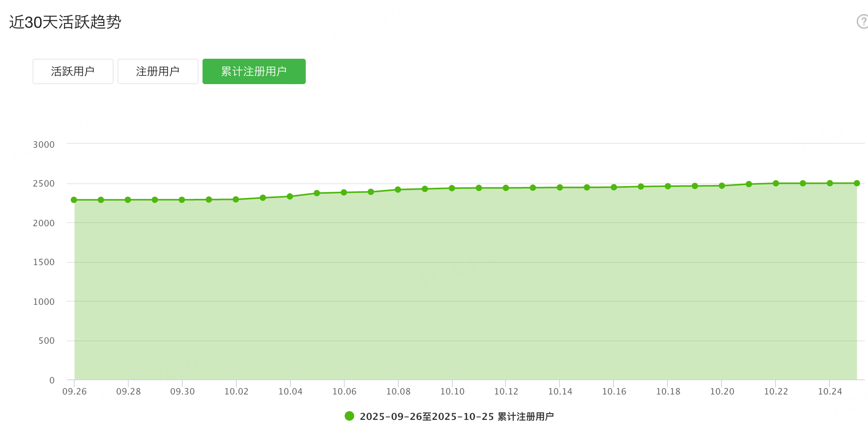This screenshot has width=868, height=431.
Task: Click the 近30天活跃趋势 chart title
Action: coord(65,22)
